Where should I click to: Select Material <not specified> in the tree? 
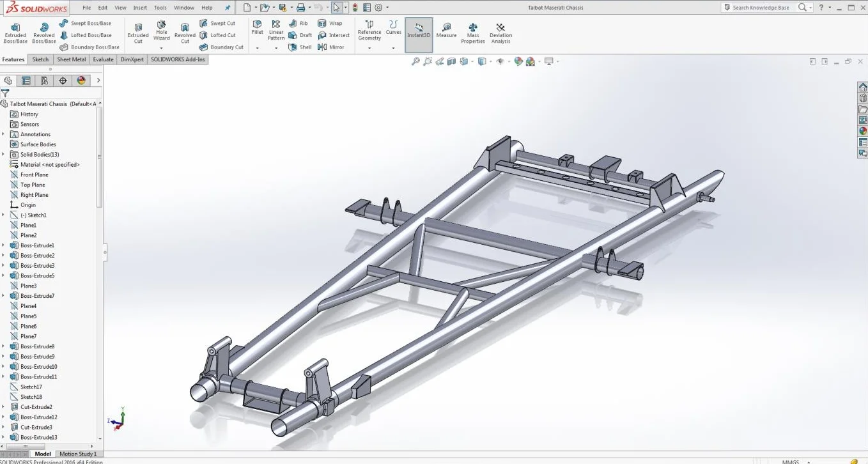click(x=50, y=165)
